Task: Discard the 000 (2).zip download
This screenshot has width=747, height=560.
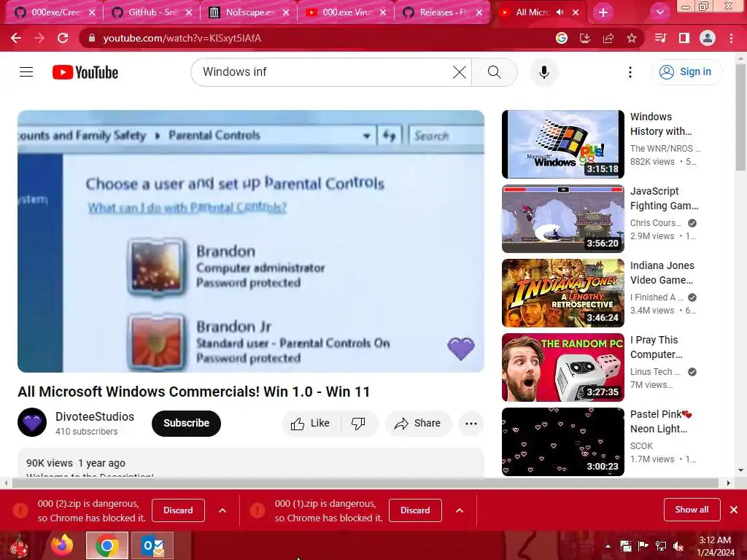Action: pyautogui.click(x=178, y=510)
